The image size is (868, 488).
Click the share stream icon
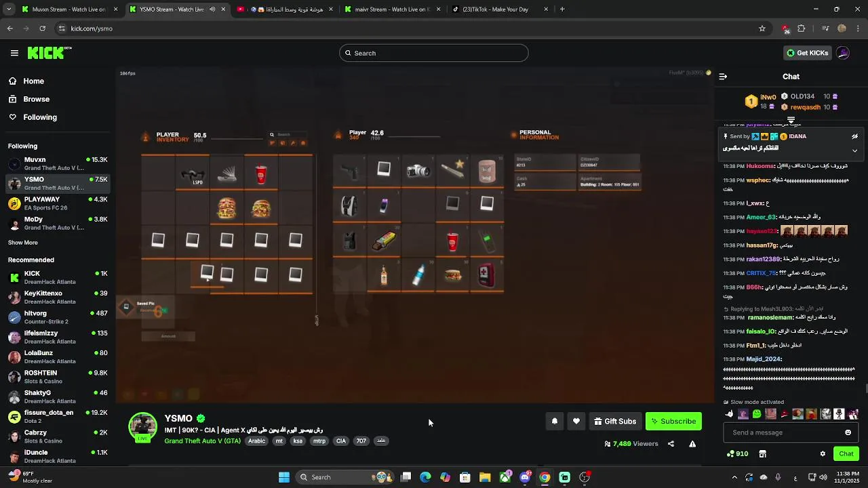[671, 444]
